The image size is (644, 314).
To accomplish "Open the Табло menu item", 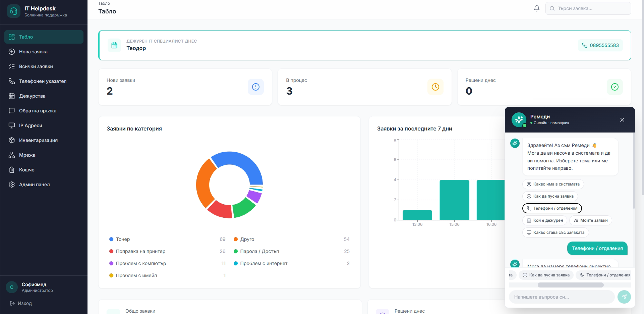I will pyautogui.click(x=44, y=37).
